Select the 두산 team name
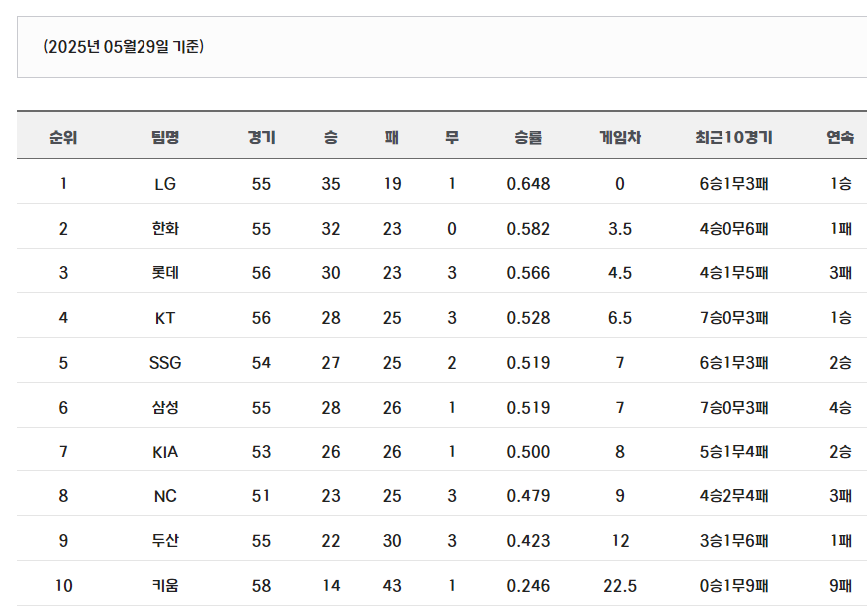Screen dimensions: 867x616 (165, 541)
